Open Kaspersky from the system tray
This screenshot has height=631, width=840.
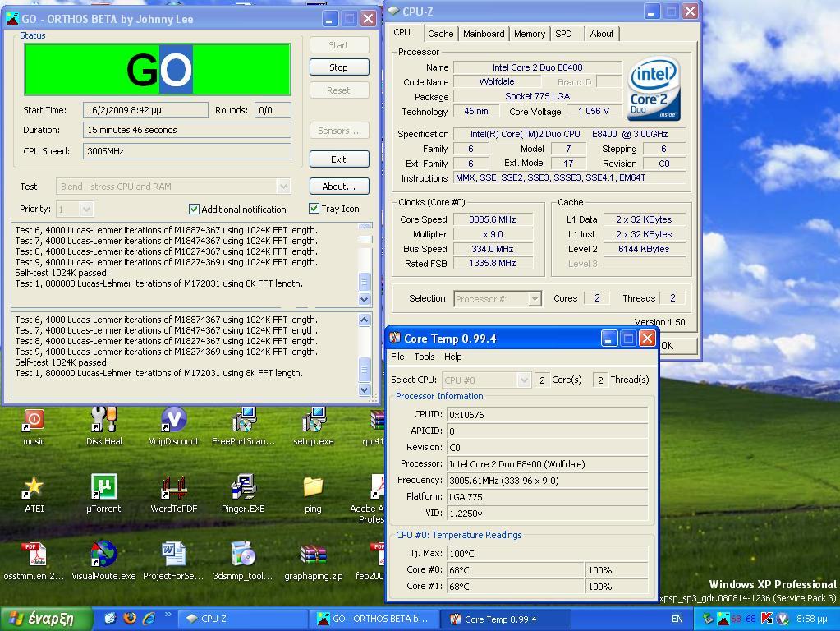[x=767, y=619]
